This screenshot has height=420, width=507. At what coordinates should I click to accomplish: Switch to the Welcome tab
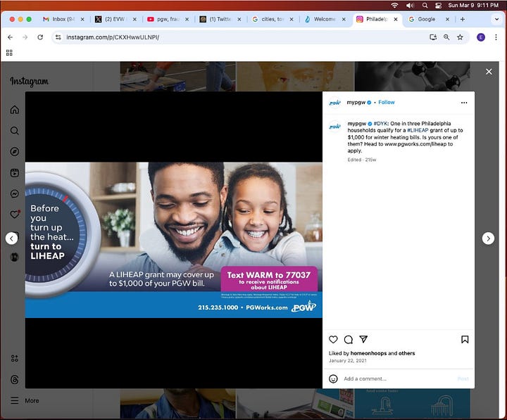(325, 20)
